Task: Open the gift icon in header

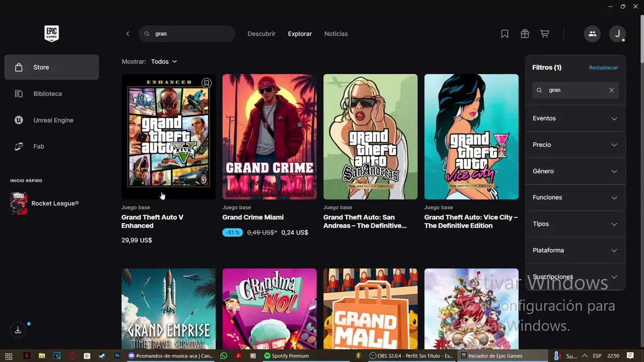Action: pyautogui.click(x=525, y=34)
